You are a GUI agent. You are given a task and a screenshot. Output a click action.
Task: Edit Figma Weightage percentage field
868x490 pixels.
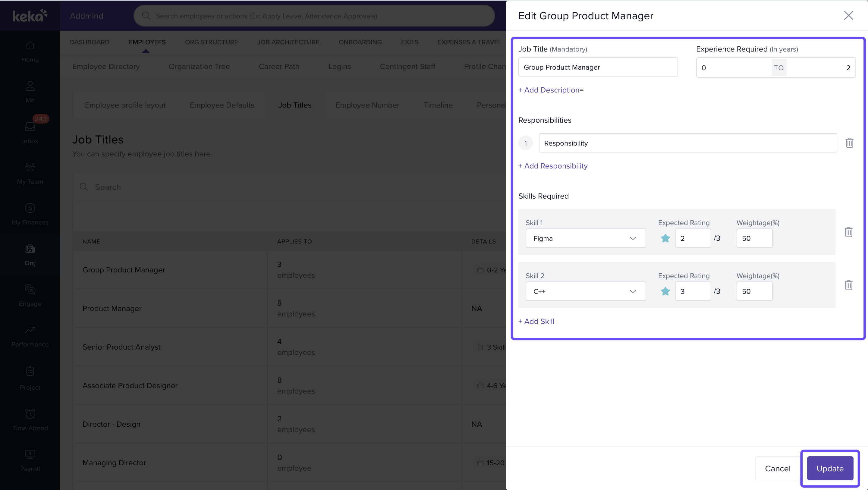coord(754,238)
